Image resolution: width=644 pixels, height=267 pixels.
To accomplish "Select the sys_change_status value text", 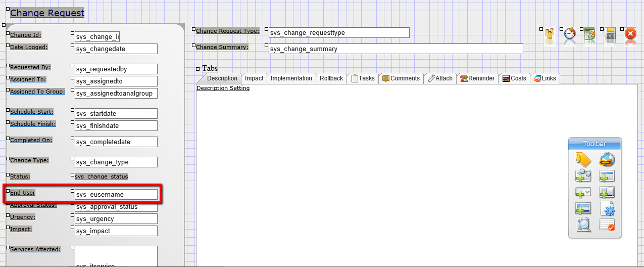I will pyautogui.click(x=101, y=176).
